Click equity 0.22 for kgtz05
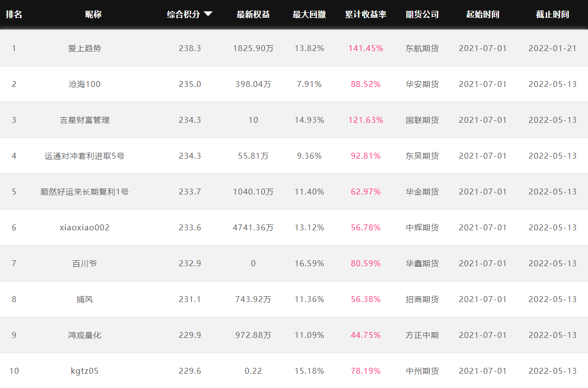Viewport: 588px width, 388px height. pos(253,371)
